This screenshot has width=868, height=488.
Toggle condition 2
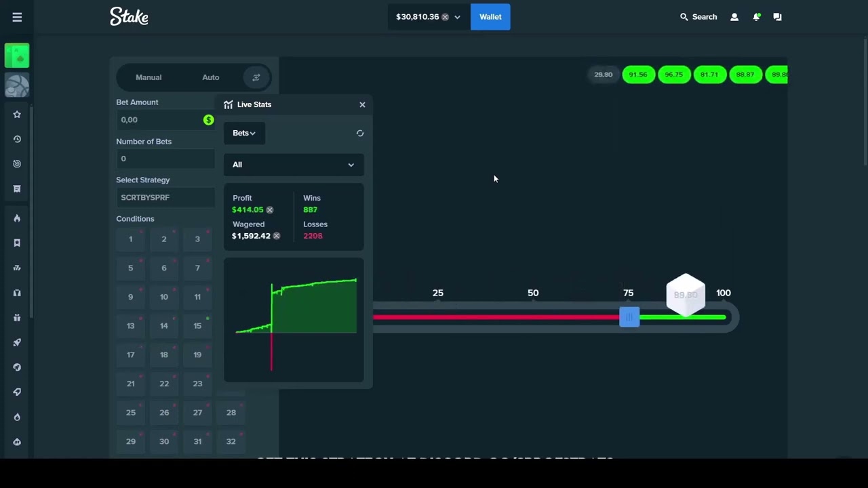pyautogui.click(x=164, y=239)
